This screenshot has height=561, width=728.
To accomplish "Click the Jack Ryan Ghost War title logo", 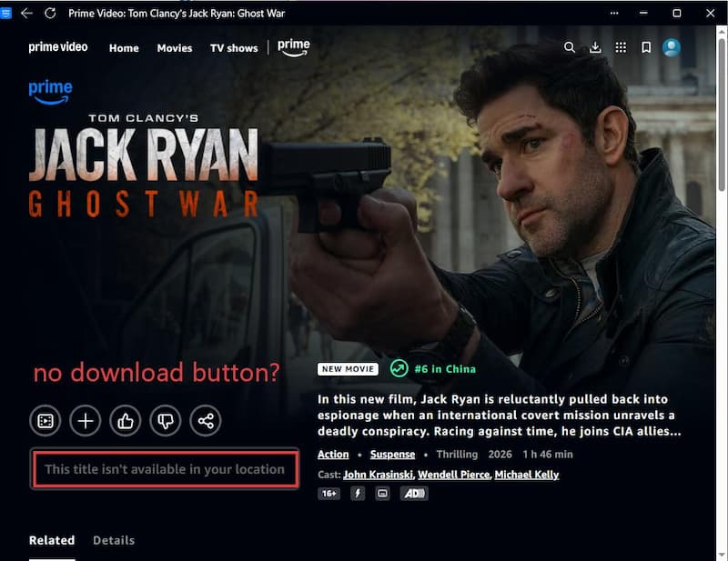I will click(144, 165).
